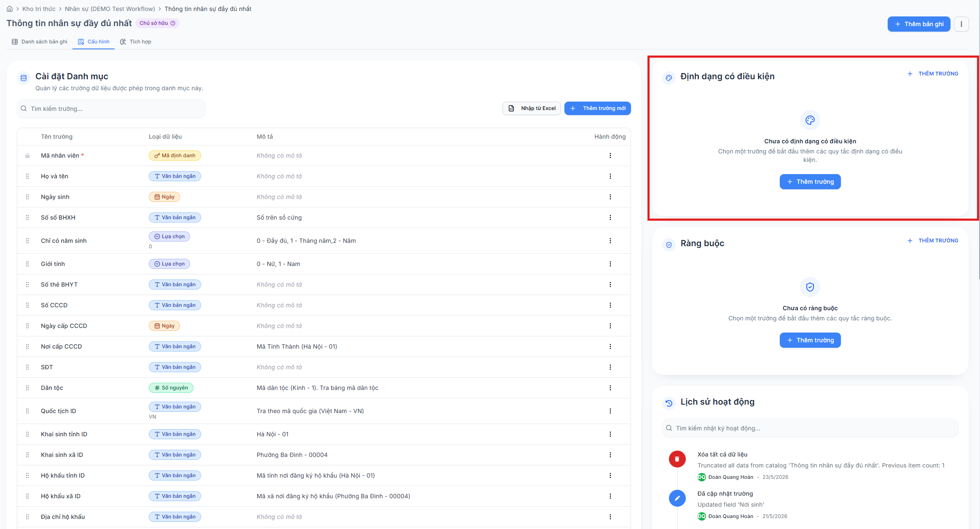
Task: Click the Nhập từ Excel button
Action: (532, 108)
